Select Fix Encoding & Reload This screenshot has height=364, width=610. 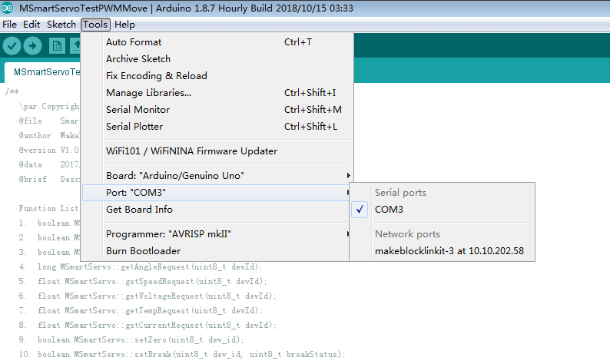point(217,76)
